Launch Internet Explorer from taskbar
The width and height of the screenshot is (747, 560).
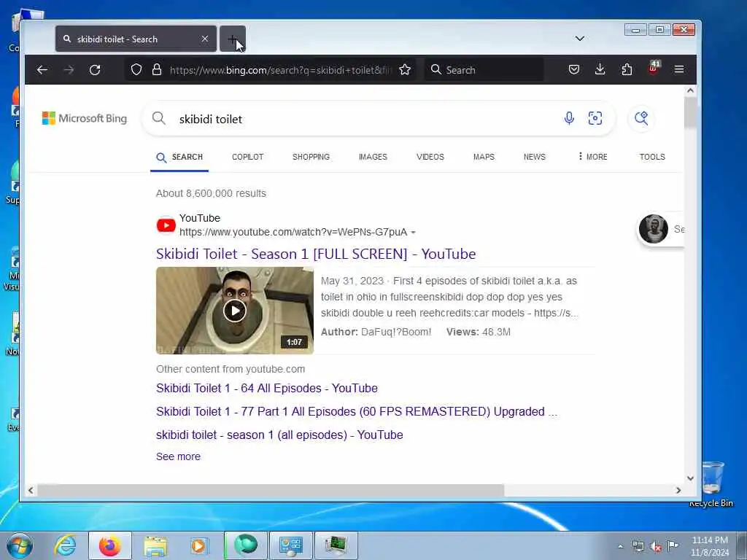pyautogui.click(x=65, y=545)
